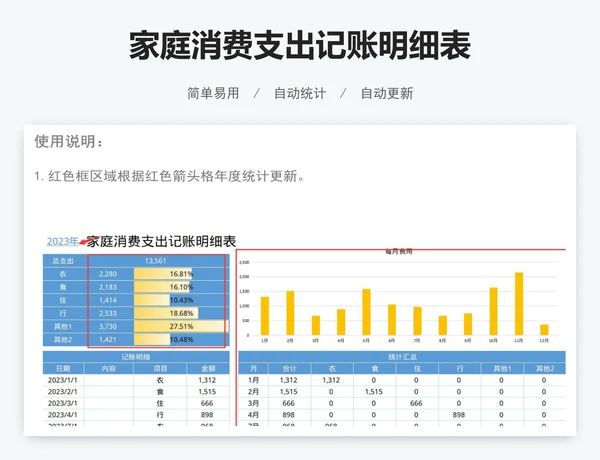Image resolution: width=600 pixels, height=460 pixels.
Task: Click the 16.81% data bar
Action: coord(163,274)
